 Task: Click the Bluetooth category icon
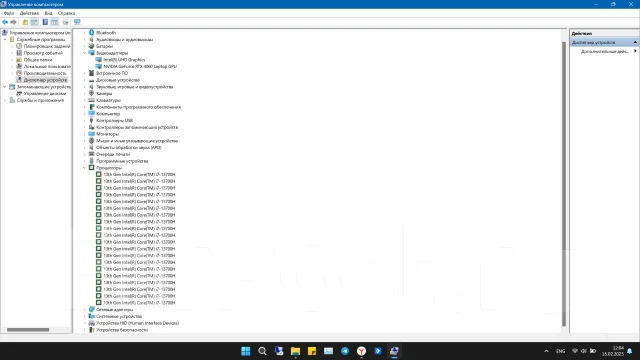tap(91, 33)
